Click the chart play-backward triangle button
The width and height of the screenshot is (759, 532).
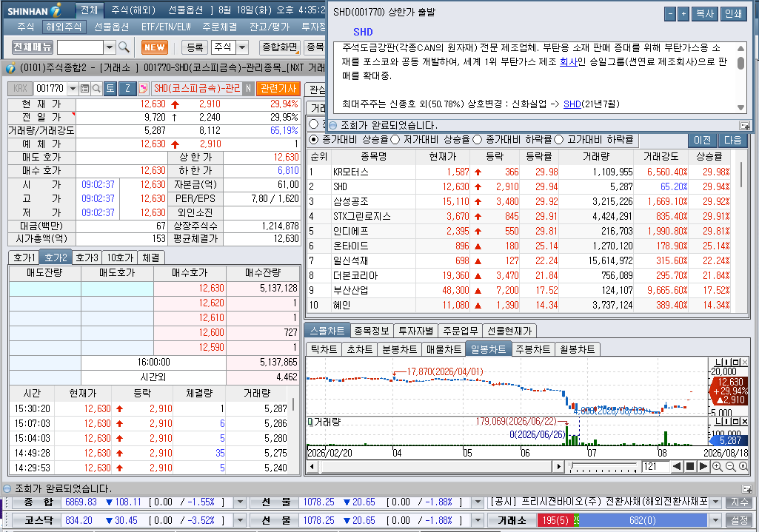(x=678, y=467)
